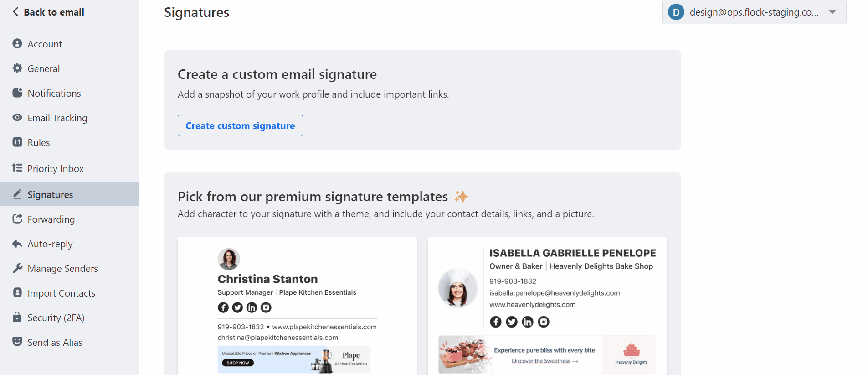Click the Security (2FA) lock icon
Viewport: 868px width, 375px height.
pyautogui.click(x=17, y=318)
